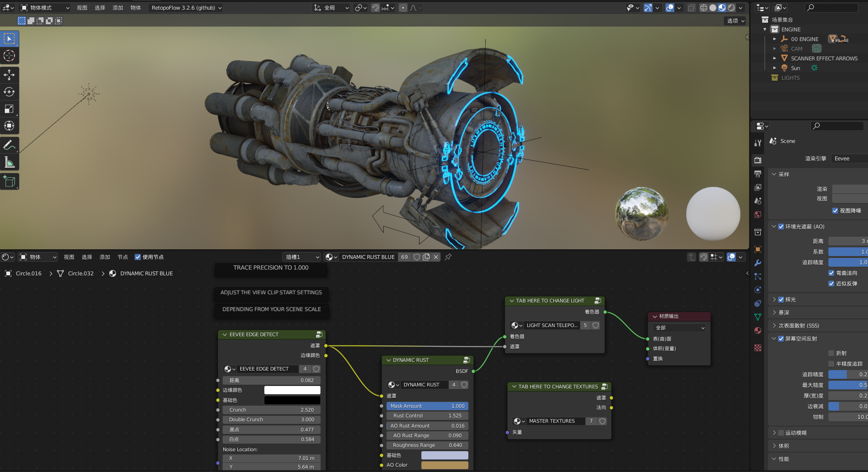Toggle viewport snapping magnet

click(375, 8)
